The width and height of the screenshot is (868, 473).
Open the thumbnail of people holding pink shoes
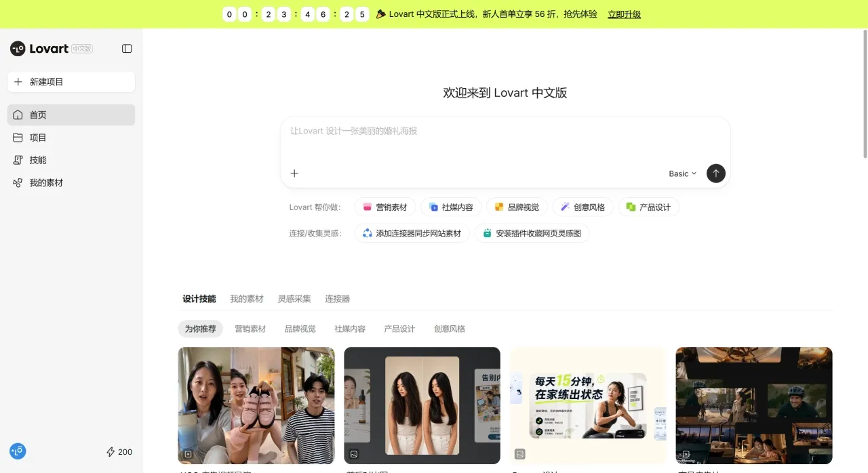[256, 405]
